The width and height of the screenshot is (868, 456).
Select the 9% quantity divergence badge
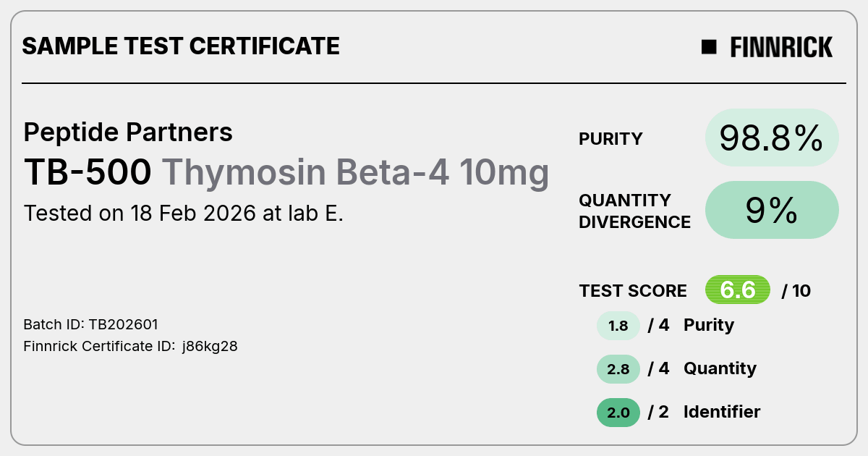click(x=772, y=210)
